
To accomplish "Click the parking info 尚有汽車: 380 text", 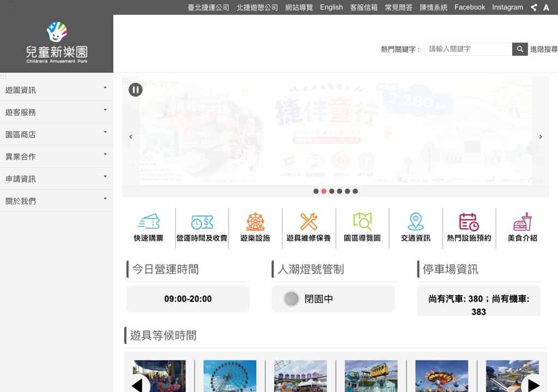I will coord(478,305).
